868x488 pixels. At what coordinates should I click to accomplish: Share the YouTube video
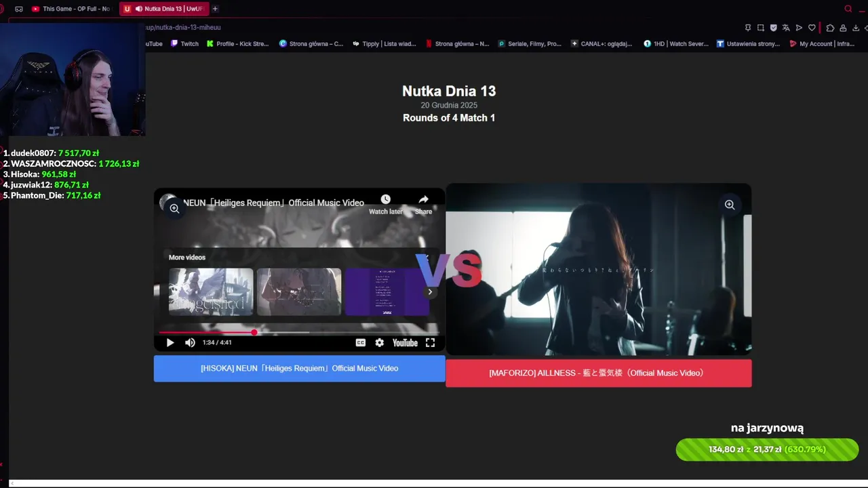423,203
